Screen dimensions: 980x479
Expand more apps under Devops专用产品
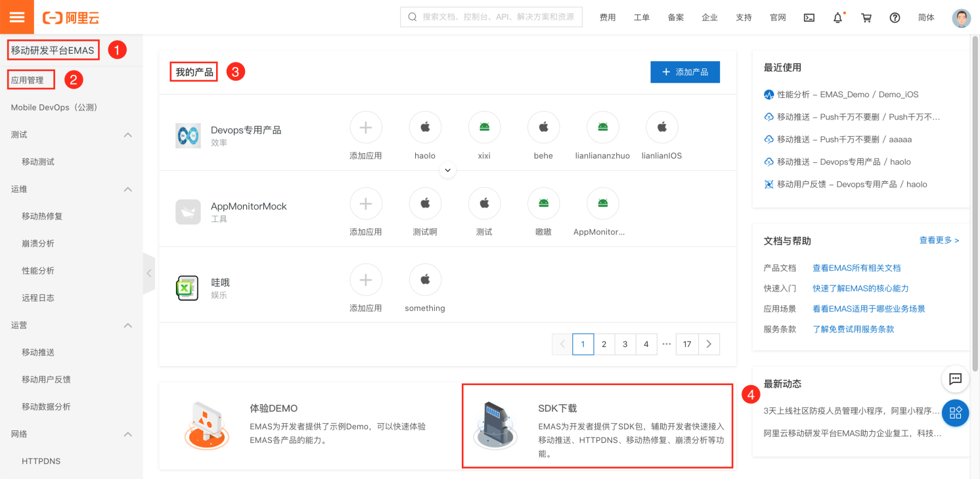(x=447, y=170)
